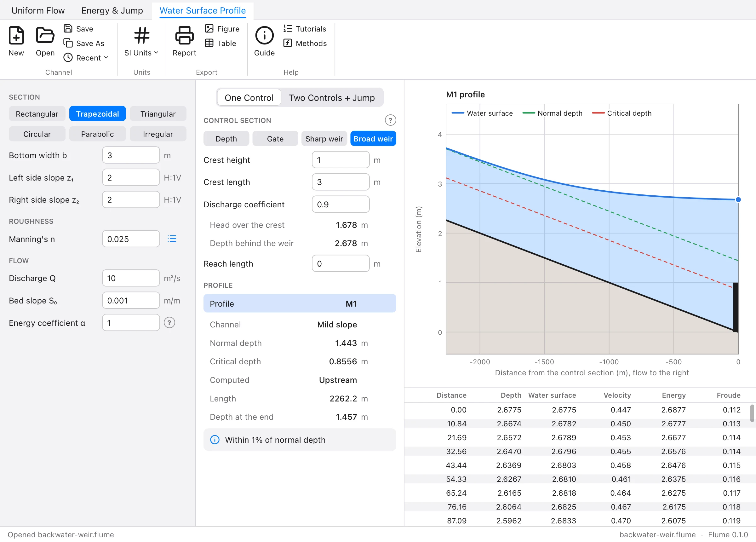Click the Discharge Q field
The width and height of the screenshot is (756, 542).
(x=131, y=278)
